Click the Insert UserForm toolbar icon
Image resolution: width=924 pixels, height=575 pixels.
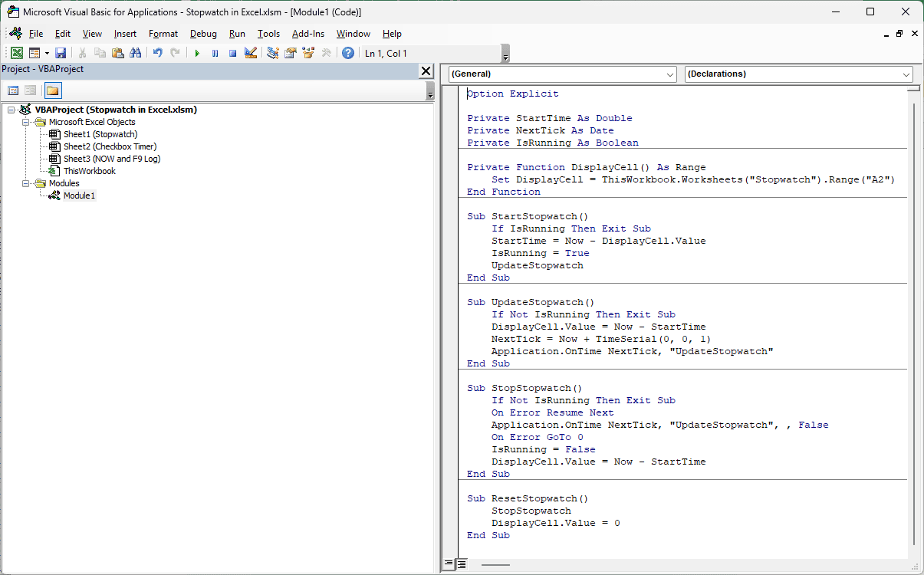35,53
